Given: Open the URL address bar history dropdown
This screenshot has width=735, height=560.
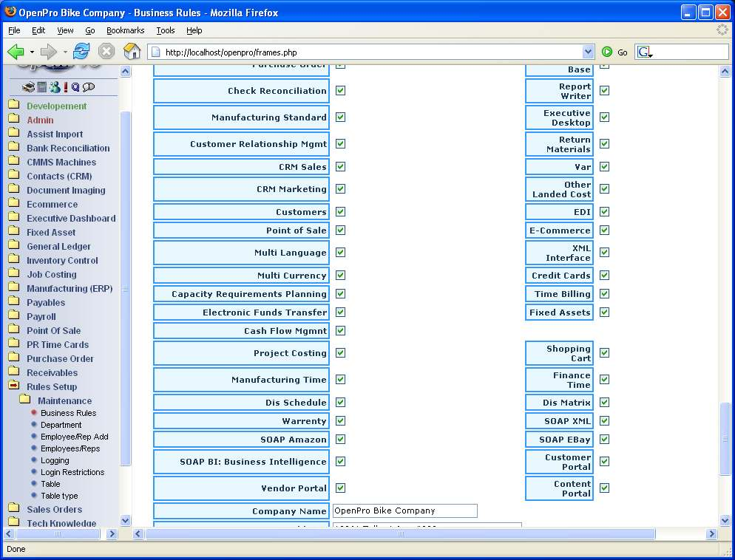Looking at the screenshot, I should [588, 52].
